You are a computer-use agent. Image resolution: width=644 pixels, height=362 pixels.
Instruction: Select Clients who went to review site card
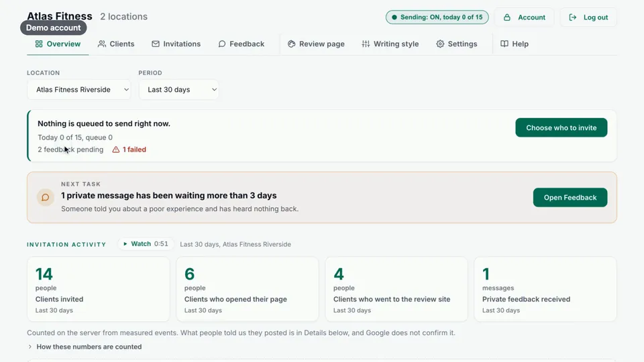396,289
